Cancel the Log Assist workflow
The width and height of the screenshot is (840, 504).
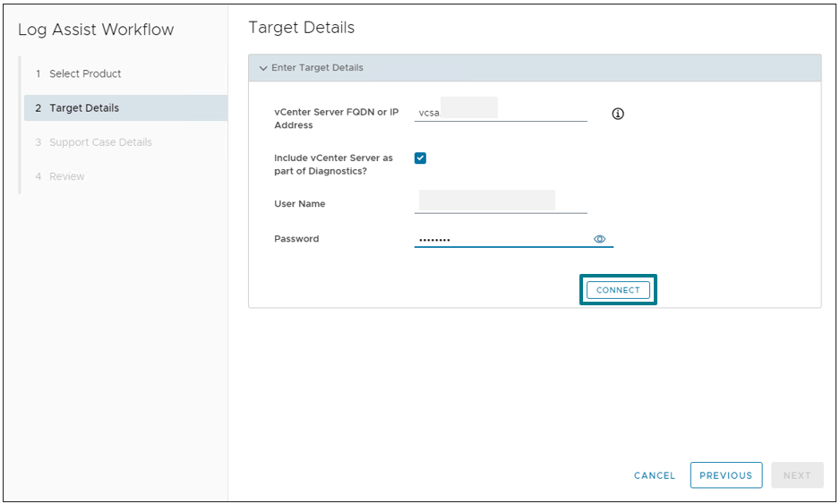(x=655, y=475)
